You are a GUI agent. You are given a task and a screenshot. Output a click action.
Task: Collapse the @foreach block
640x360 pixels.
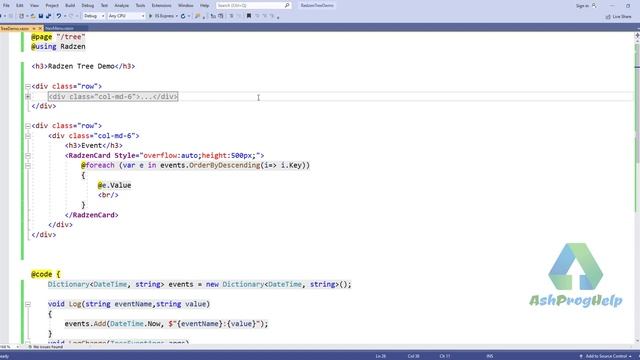[x=28, y=165]
